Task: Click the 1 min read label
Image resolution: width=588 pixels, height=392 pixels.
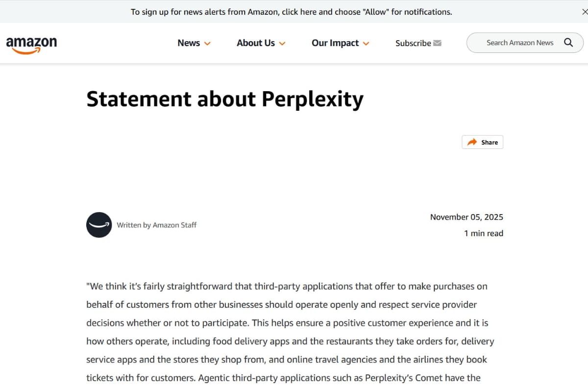Action: pyautogui.click(x=483, y=233)
